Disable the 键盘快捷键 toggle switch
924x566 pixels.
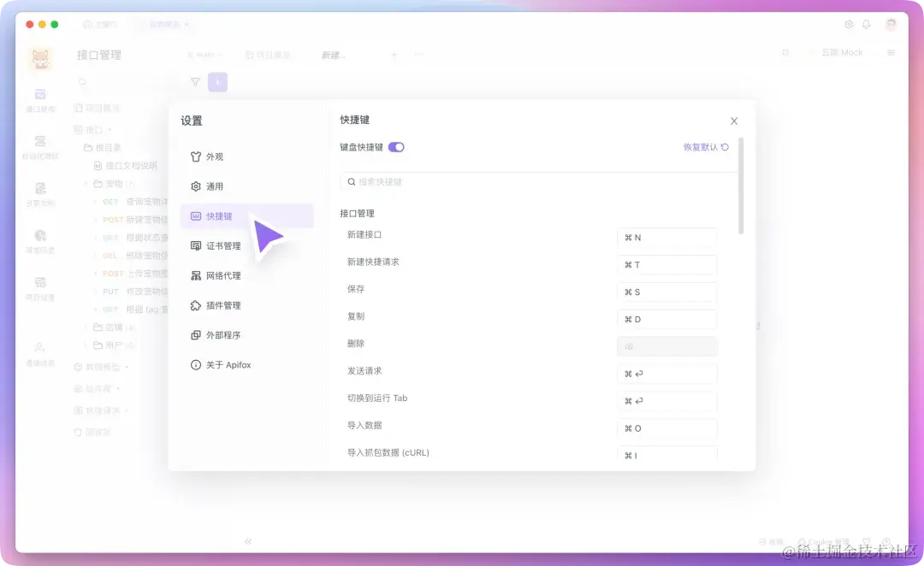tap(396, 146)
